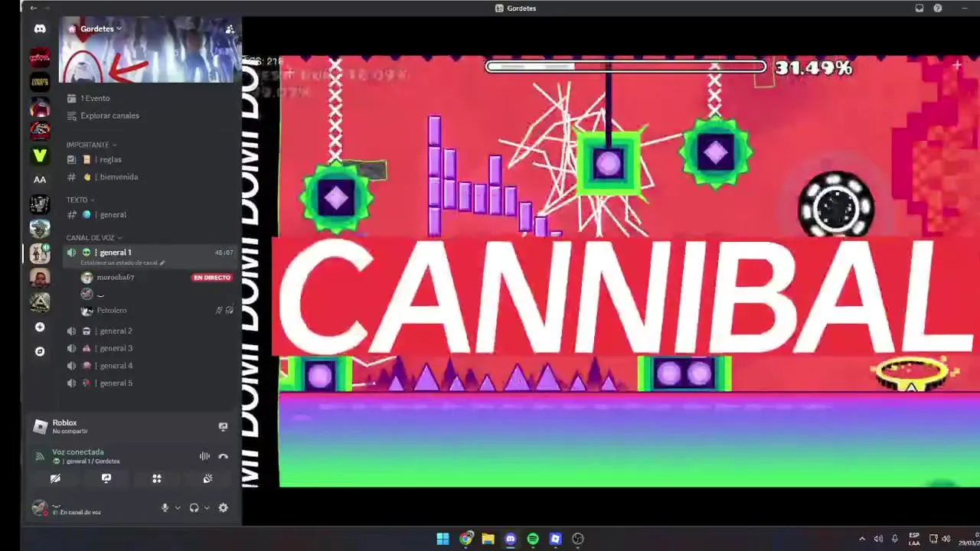This screenshot has width=980, height=551.
Task: Open the noise suppression waveform icon
Action: pos(204,456)
